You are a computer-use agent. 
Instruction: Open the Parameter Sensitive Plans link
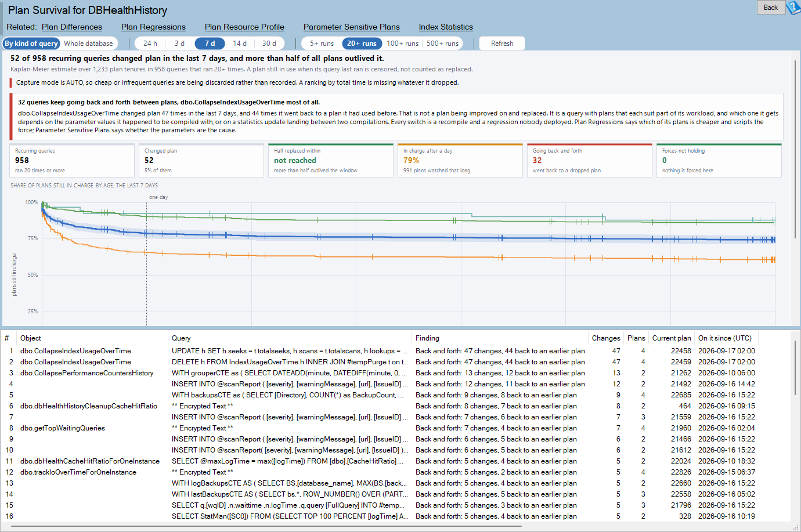pyautogui.click(x=352, y=27)
